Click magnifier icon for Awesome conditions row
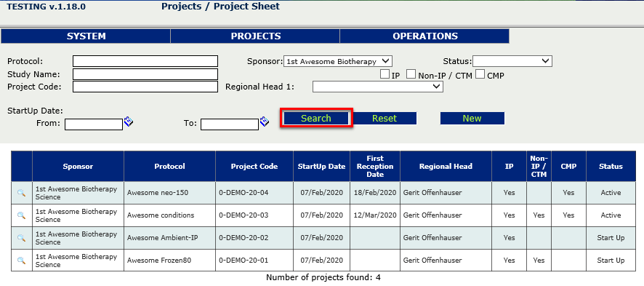The image size is (644, 286). (x=21, y=215)
